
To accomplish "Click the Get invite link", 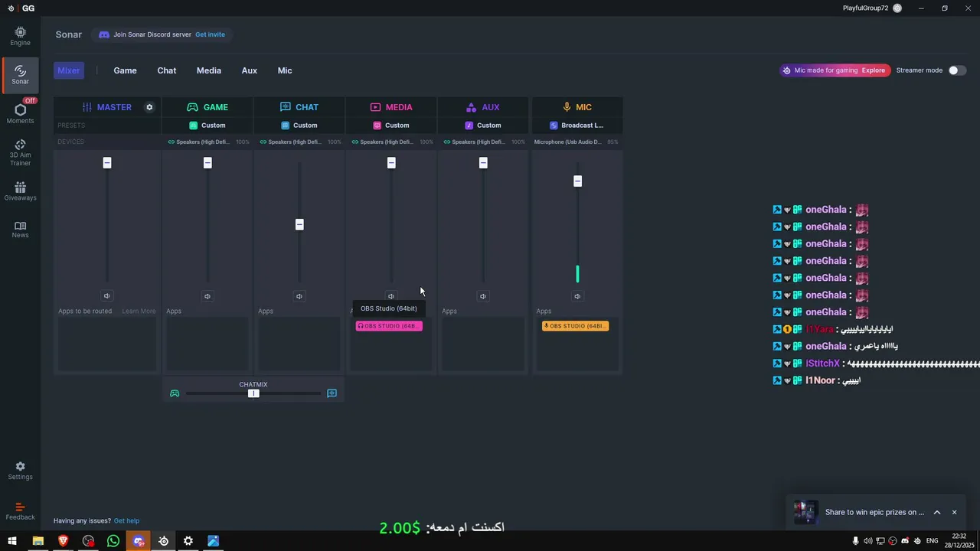I will tap(210, 34).
